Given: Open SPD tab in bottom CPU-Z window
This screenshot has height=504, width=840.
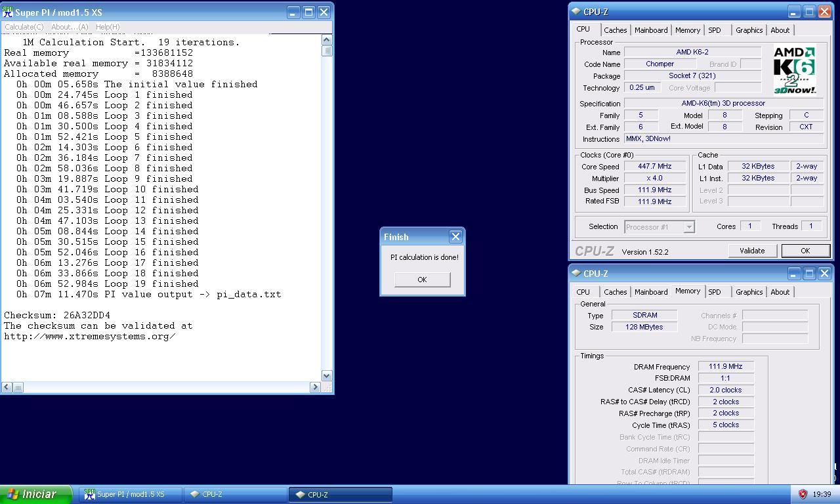Looking at the screenshot, I should click(x=715, y=292).
